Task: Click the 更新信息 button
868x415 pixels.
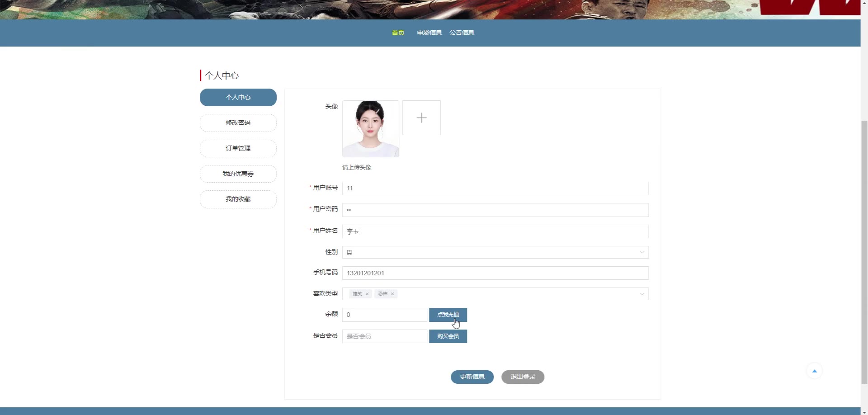Action: pos(472,377)
